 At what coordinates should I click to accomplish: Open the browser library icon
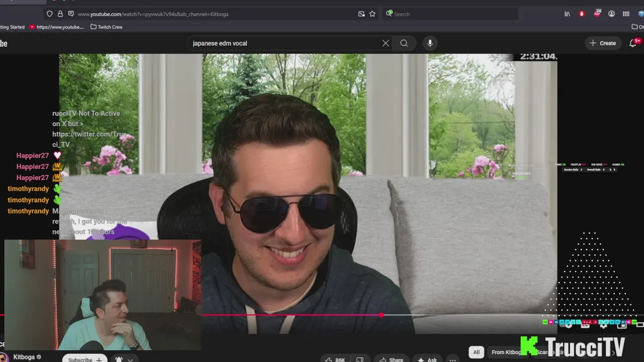click(x=567, y=14)
